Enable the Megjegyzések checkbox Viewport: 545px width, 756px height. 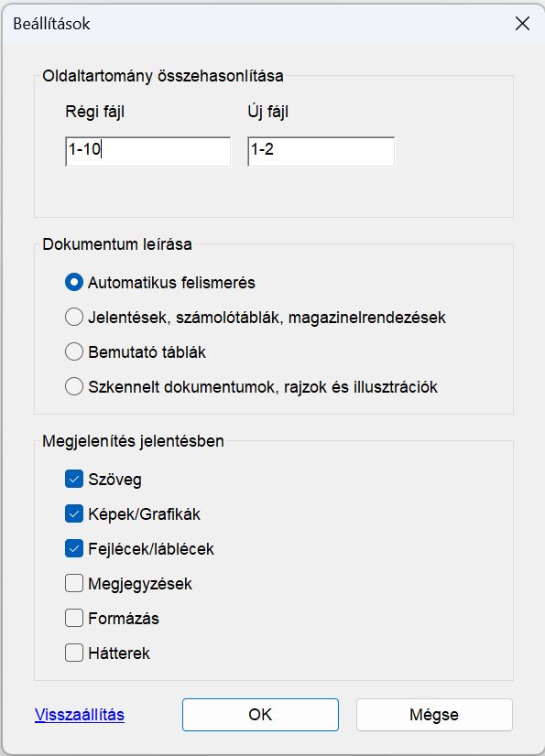point(73,583)
